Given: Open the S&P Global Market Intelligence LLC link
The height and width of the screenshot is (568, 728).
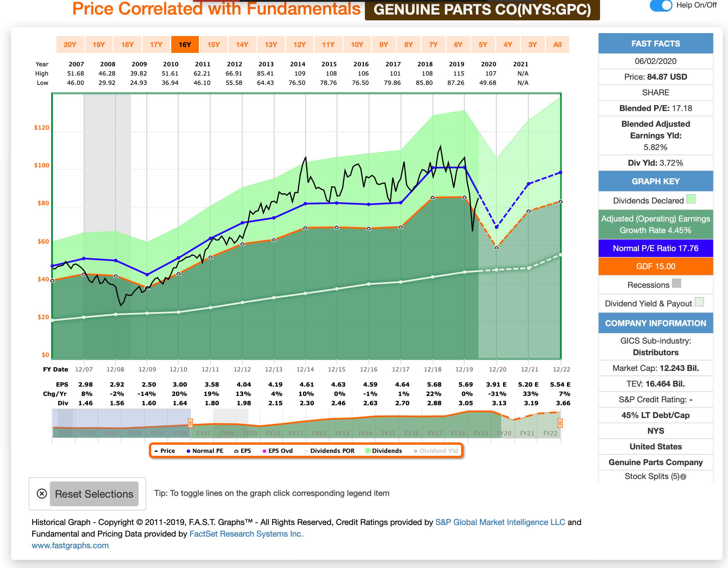Looking at the screenshot, I should tap(500, 522).
